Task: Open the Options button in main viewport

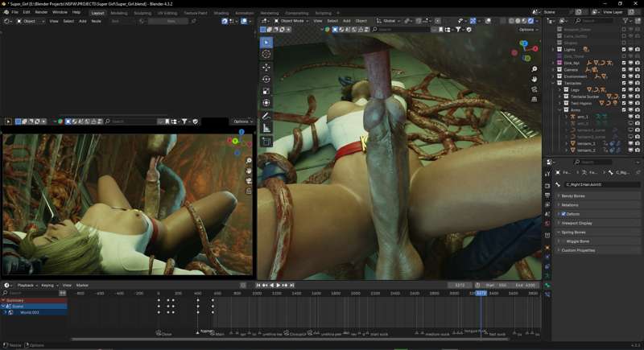Action: click(x=527, y=30)
